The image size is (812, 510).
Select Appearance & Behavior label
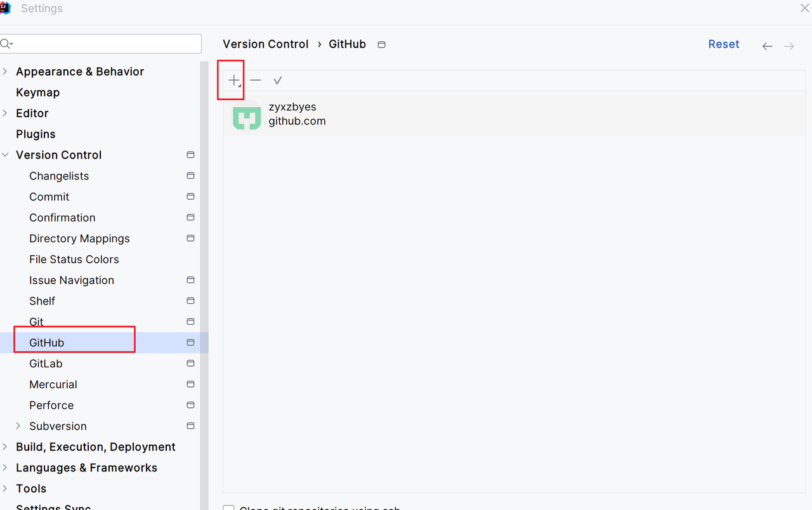[80, 72]
